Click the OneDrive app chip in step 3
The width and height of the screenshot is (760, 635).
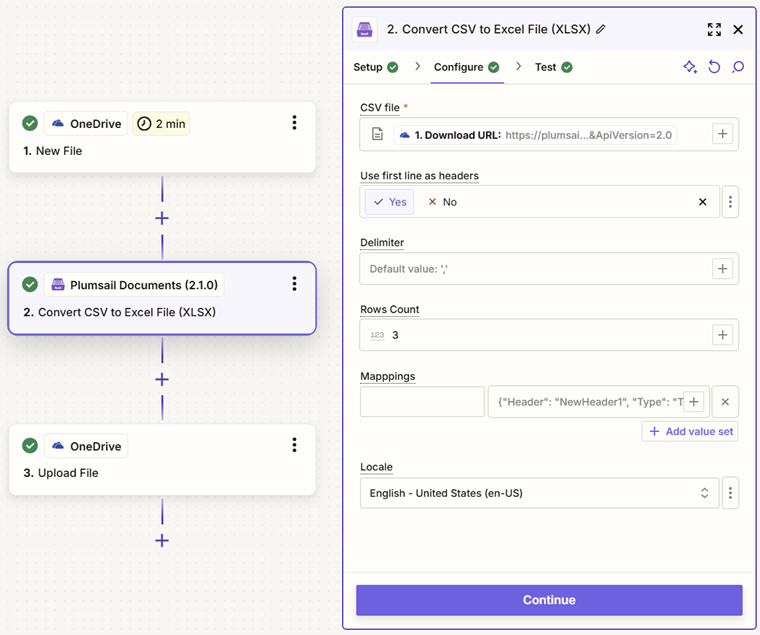[86, 446]
